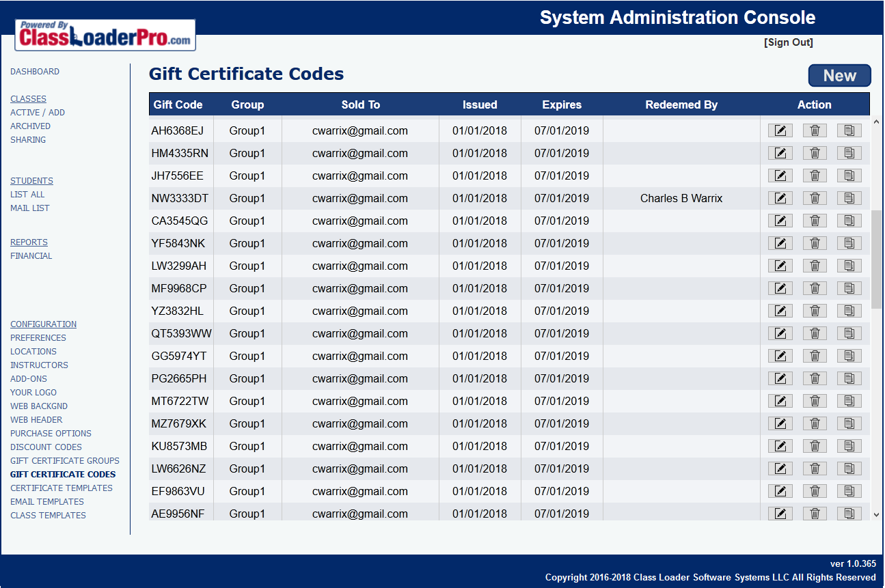Viewport: 885px width, 588px height.
Task: Click the scroll down arrow of the table
Action: coord(876,515)
